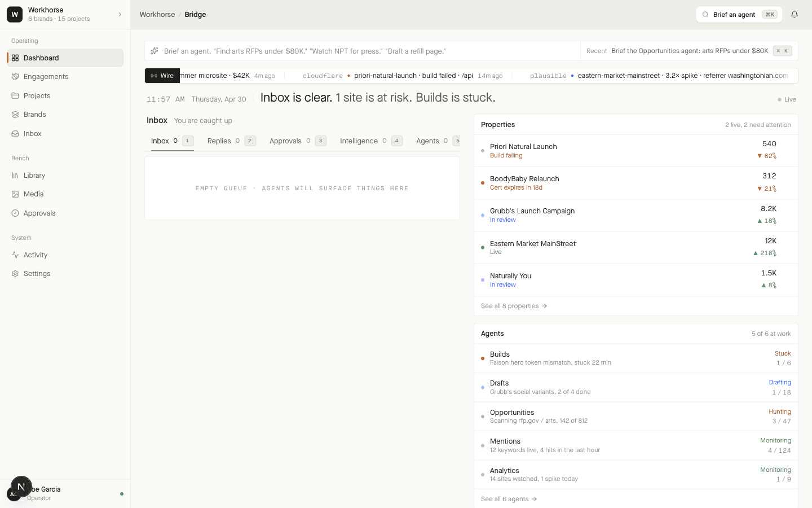812x508 pixels.
Task: Open the Opportunities agent row
Action: pyautogui.click(x=636, y=417)
